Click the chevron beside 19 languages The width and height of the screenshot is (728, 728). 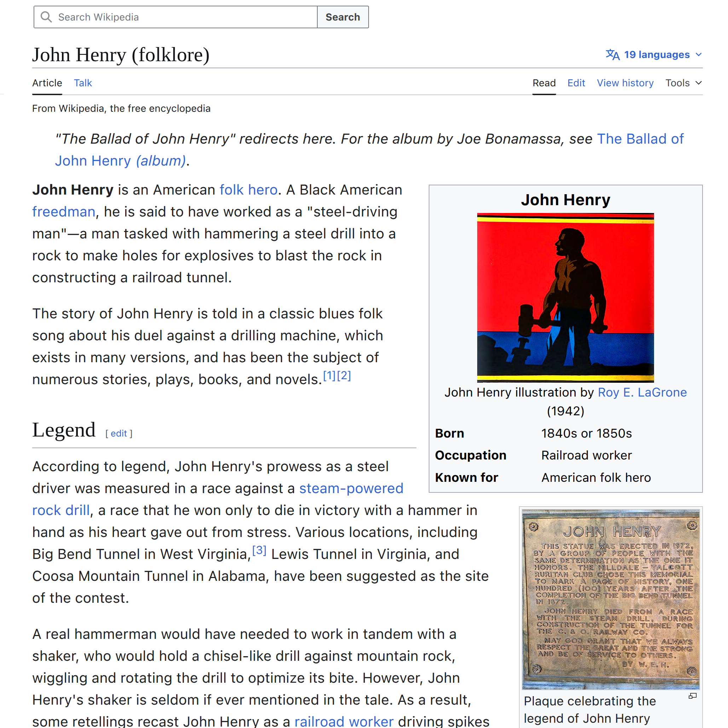pos(699,54)
